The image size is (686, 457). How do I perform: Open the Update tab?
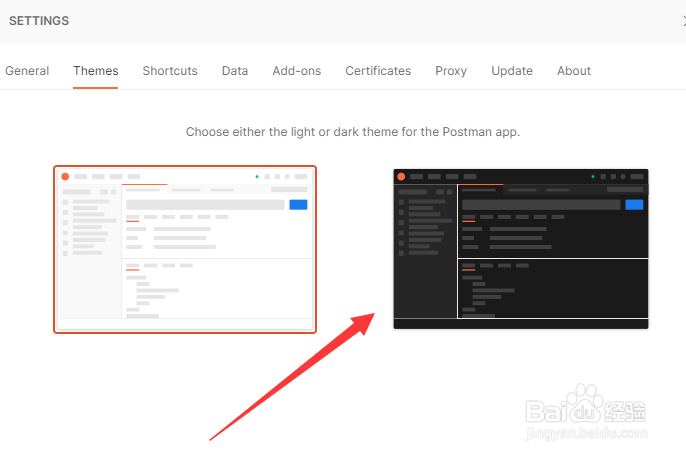tap(512, 71)
